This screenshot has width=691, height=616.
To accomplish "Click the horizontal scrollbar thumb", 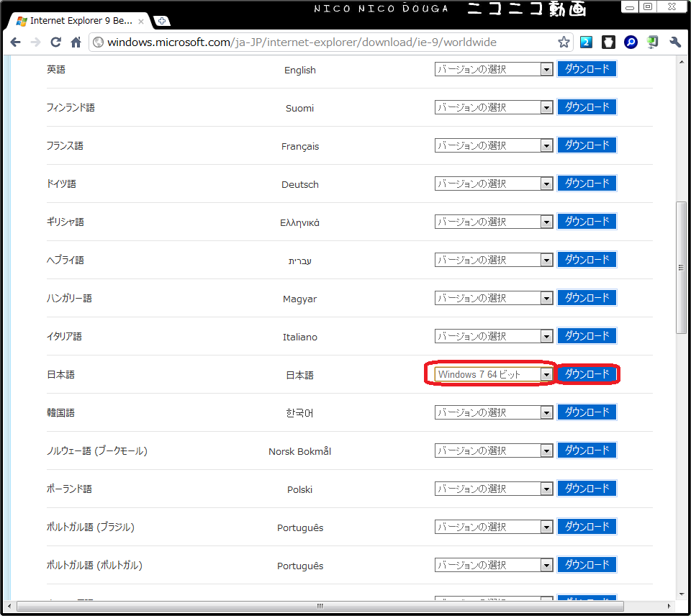I will (x=320, y=606).
